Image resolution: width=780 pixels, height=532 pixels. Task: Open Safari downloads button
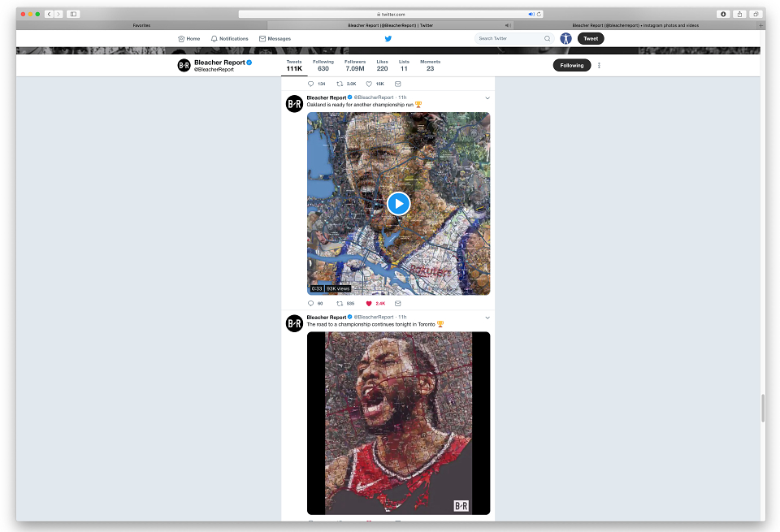(x=723, y=14)
